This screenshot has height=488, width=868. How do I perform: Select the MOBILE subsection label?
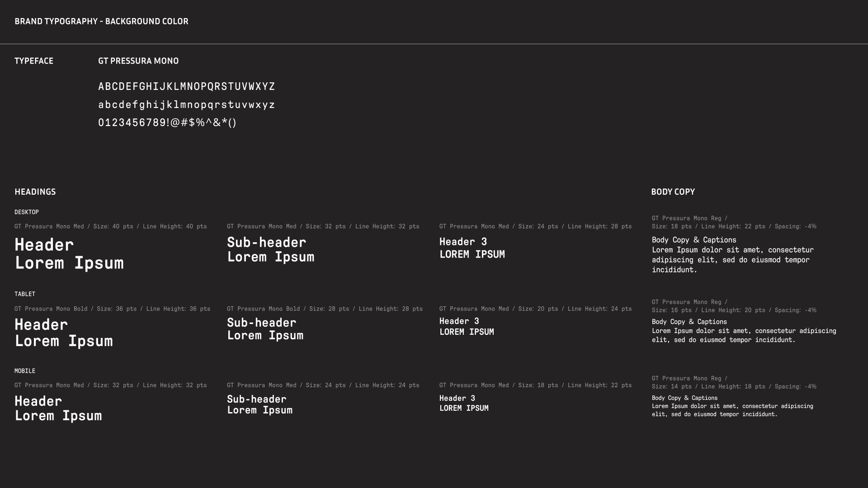pos(25,371)
